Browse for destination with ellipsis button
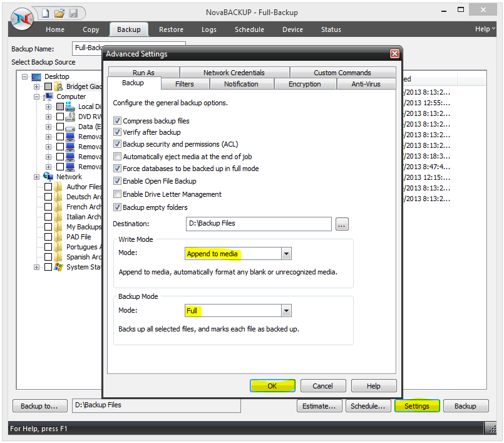The height and width of the screenshot is (443, 504). (342, 224)
